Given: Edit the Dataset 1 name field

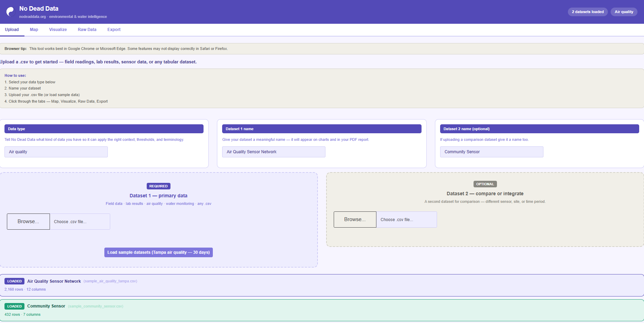Looking at the screenshot, I should tap(273, 152).
